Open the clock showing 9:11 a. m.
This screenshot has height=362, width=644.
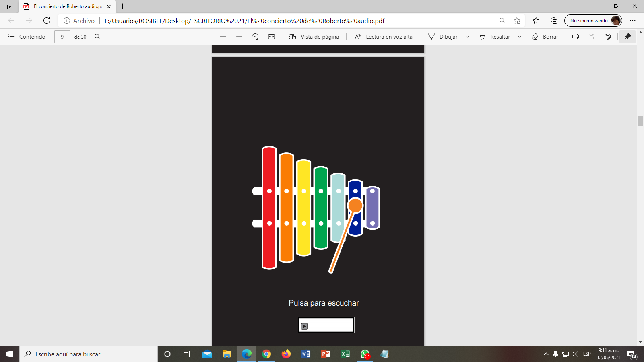[608, 354]
